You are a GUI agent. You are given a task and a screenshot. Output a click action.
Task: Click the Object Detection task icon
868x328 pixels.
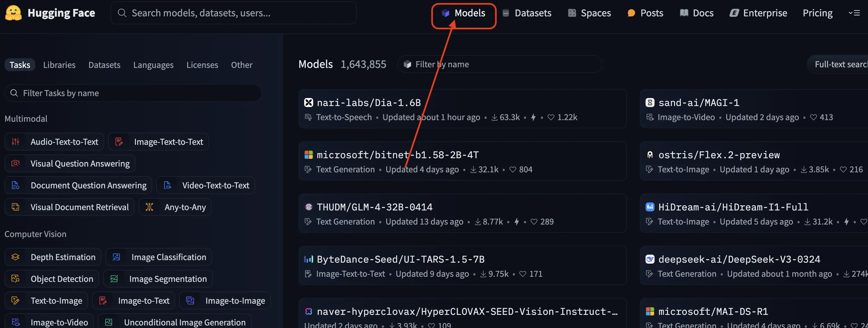15,278
